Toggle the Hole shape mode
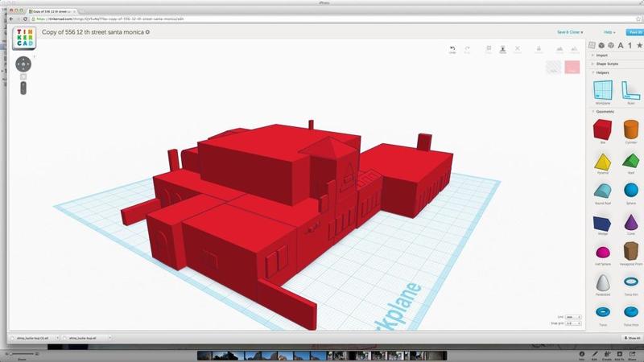Image resolution: width=644 pixels, height=362 pixels. pos(553,68)
